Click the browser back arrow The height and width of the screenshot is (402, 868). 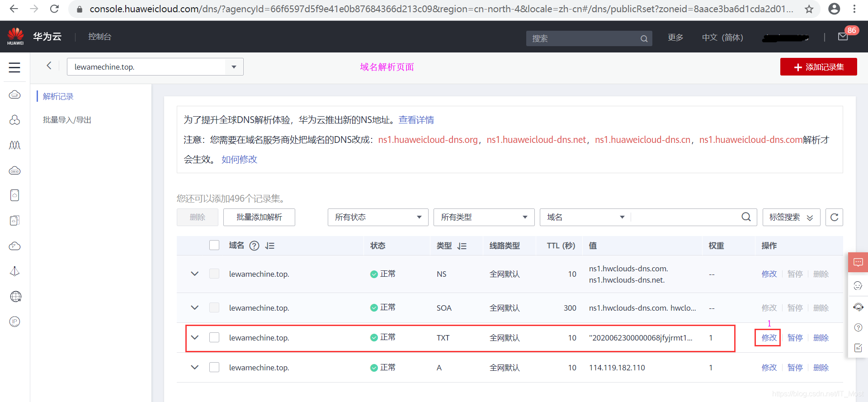pyautogui.click(x=14, y=9)
